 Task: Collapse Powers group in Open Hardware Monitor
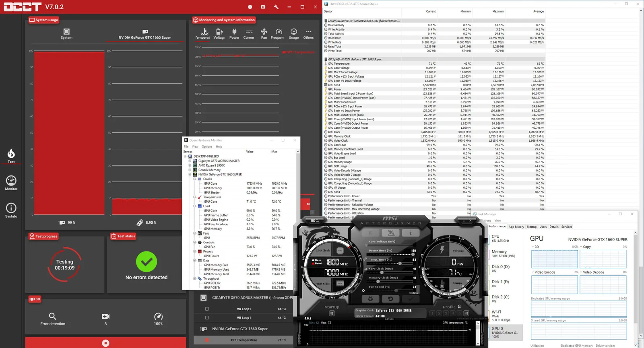(194, 251)
